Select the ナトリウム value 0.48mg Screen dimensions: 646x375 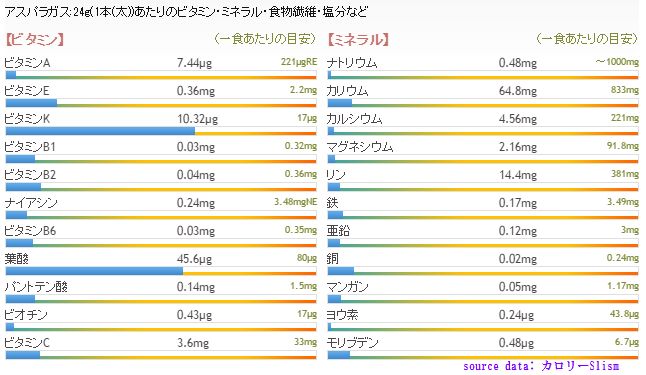(517, 63)
